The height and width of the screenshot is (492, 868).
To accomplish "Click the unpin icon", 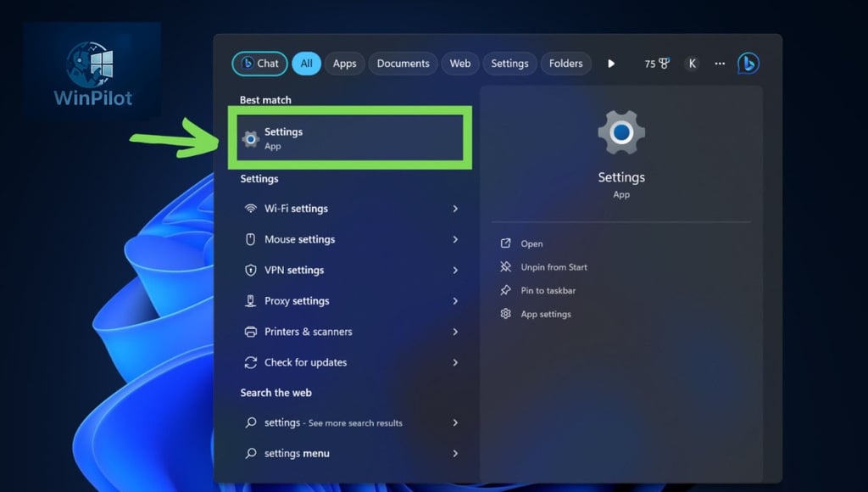I will coord(505,266).
